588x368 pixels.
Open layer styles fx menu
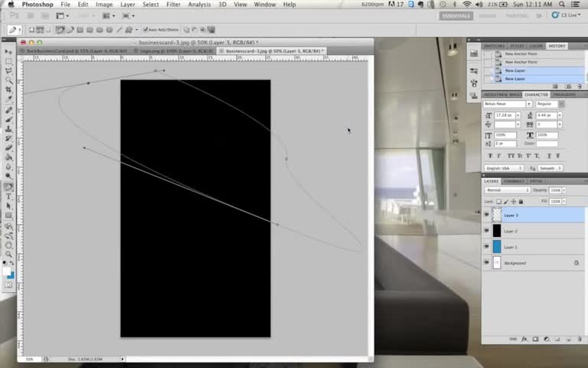click(524, 339)
